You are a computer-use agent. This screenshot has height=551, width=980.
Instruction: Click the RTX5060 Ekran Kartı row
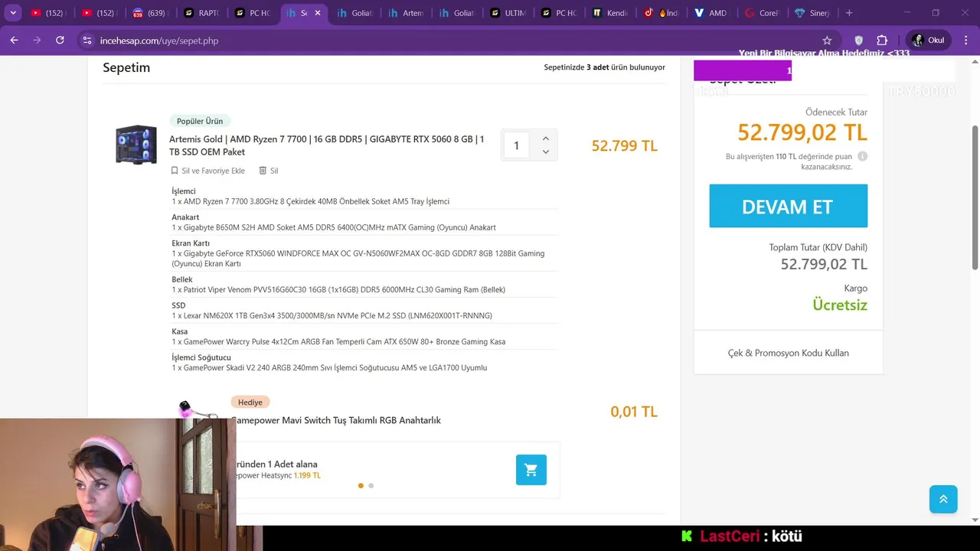[x=364, y=253]
